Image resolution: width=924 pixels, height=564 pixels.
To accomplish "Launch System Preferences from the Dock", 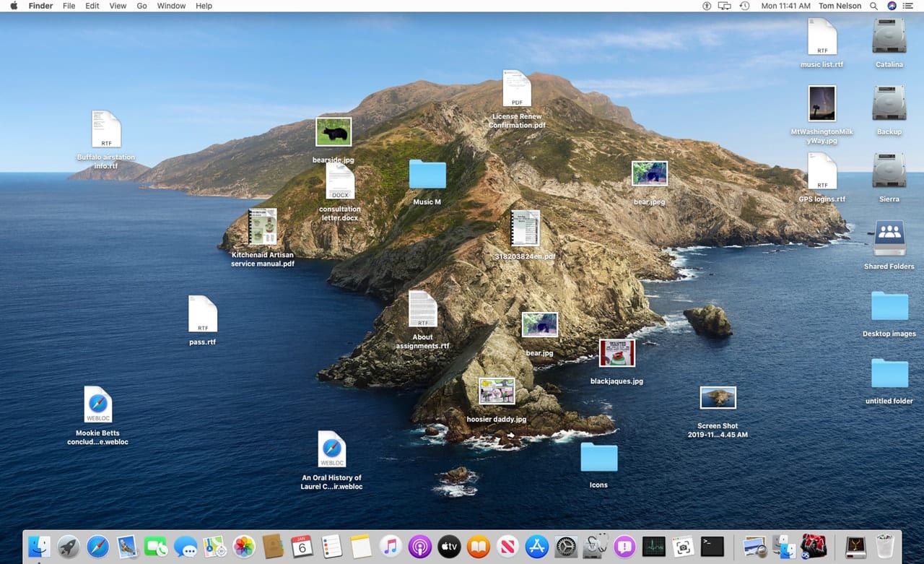I will (x=566, y=547).
